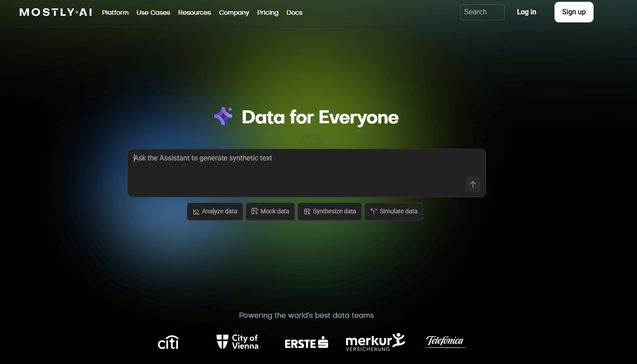
Task: Open the Resources dropdown
Action: coord(194,13)
